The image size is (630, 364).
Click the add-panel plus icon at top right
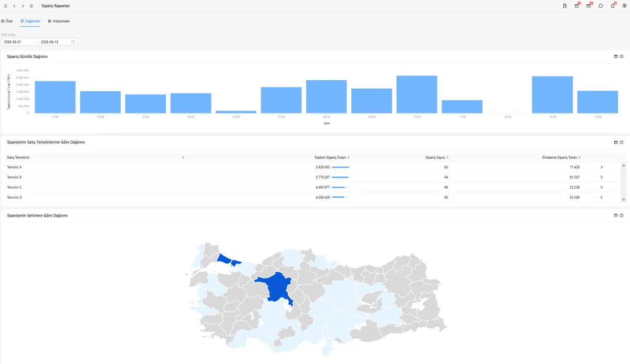624,6
